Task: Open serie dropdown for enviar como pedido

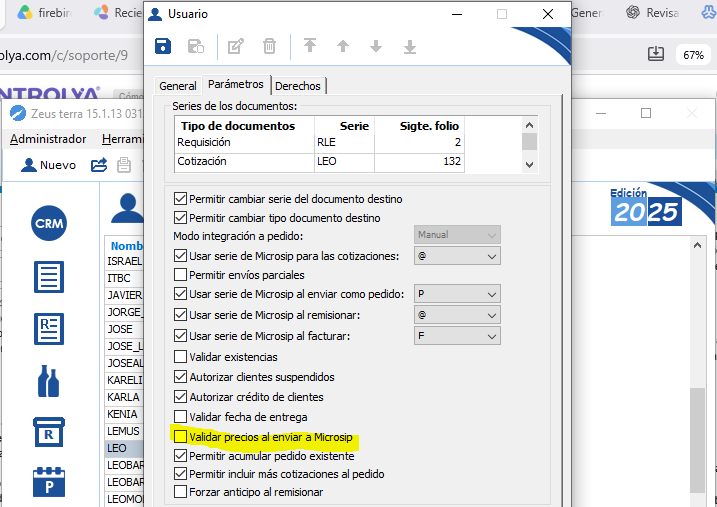Action: pos(457,294)
